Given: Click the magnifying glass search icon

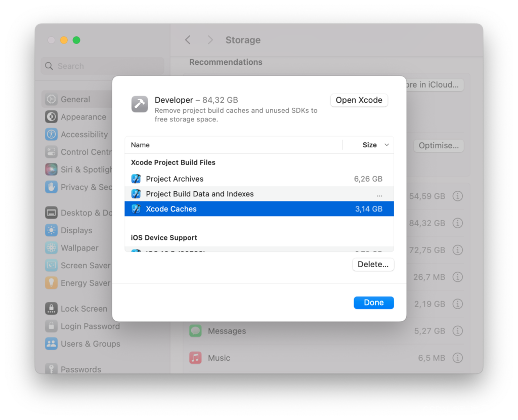Looking at the screenshot, I should 49,66.
